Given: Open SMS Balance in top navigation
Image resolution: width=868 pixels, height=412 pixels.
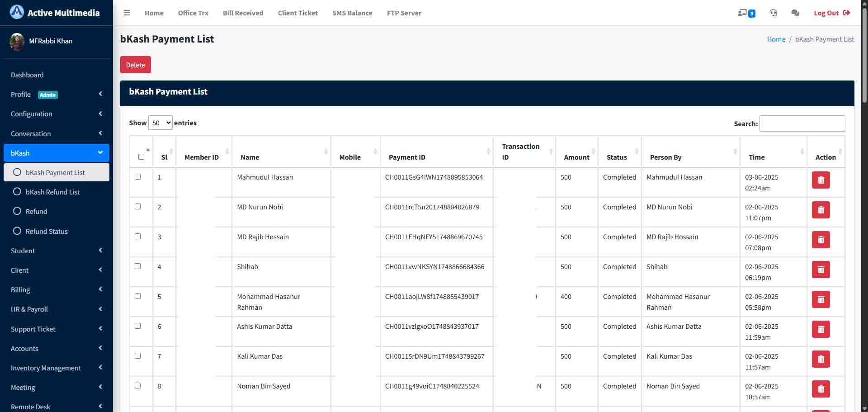Looking at the screenshot, I should (352, 13).
